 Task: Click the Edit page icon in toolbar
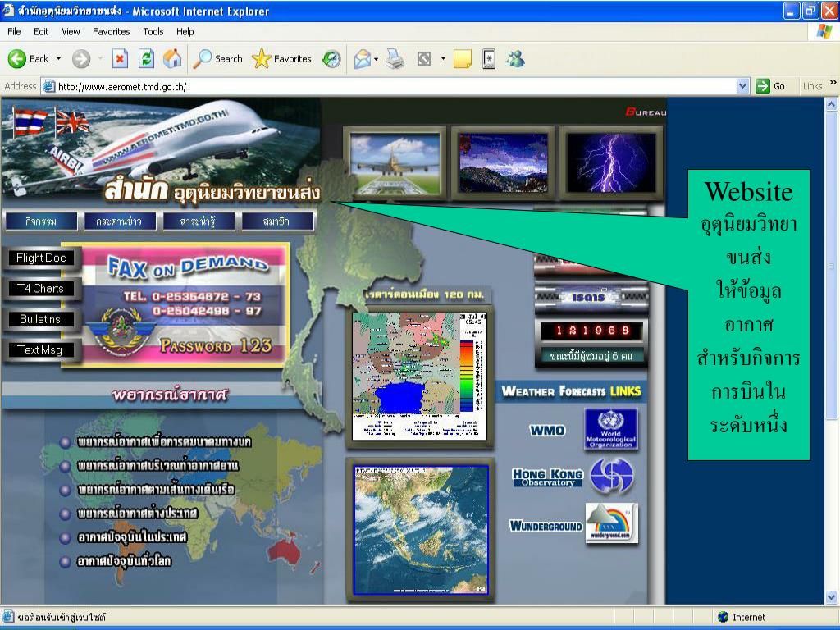(424, 58)
